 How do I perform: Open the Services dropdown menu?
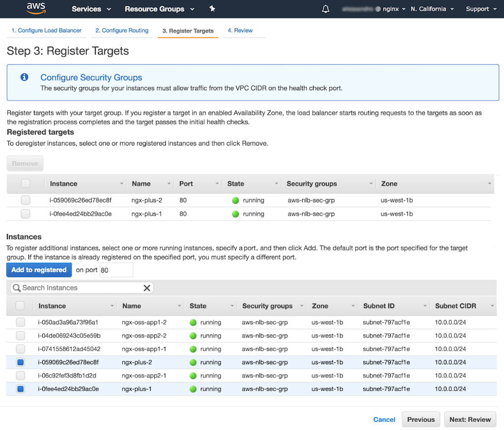pyautogui.click(x=91, y=9)
